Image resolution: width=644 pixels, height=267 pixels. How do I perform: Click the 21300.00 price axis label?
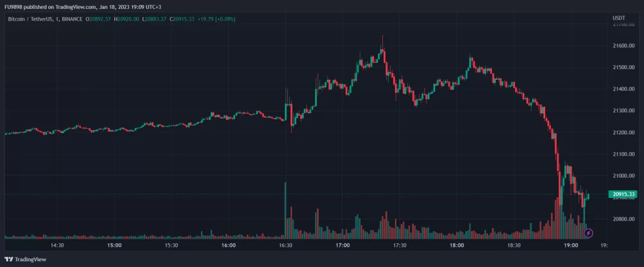tap(622, 111)
